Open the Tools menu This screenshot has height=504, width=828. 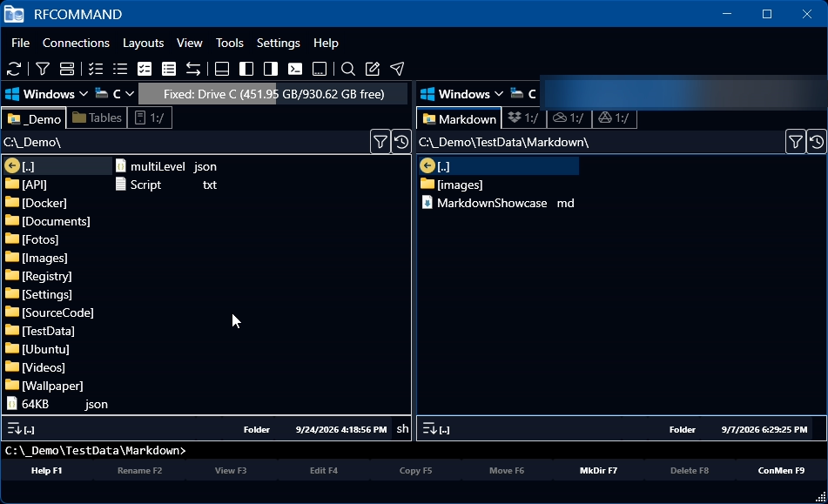click(x=230, y=43)
